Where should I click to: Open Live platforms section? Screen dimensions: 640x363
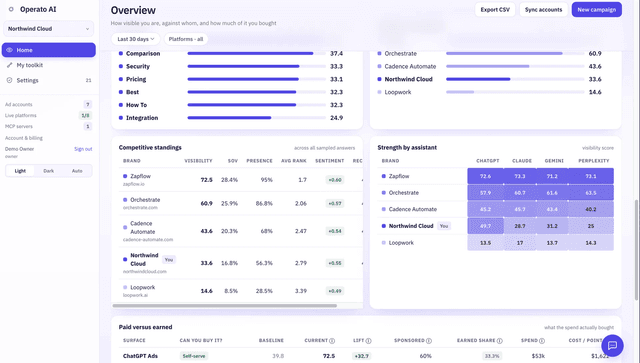pyautogui.click(x=49, y=116)
